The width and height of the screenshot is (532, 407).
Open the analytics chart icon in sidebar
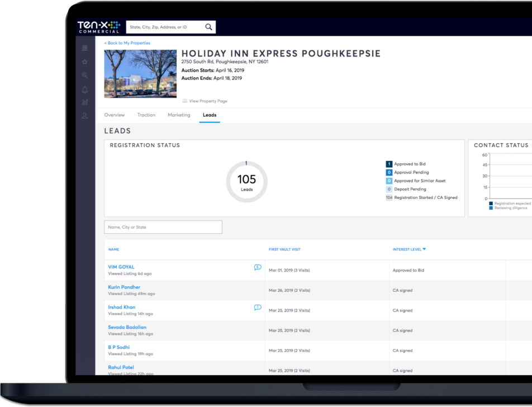pyautogui.click(x=85, y=102)
